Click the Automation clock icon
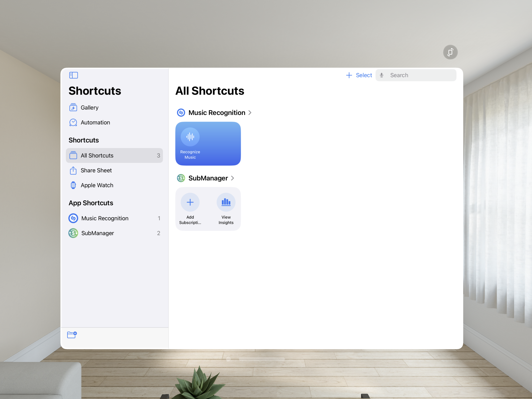This screenshot has height=399, width=532. [73, 123]
